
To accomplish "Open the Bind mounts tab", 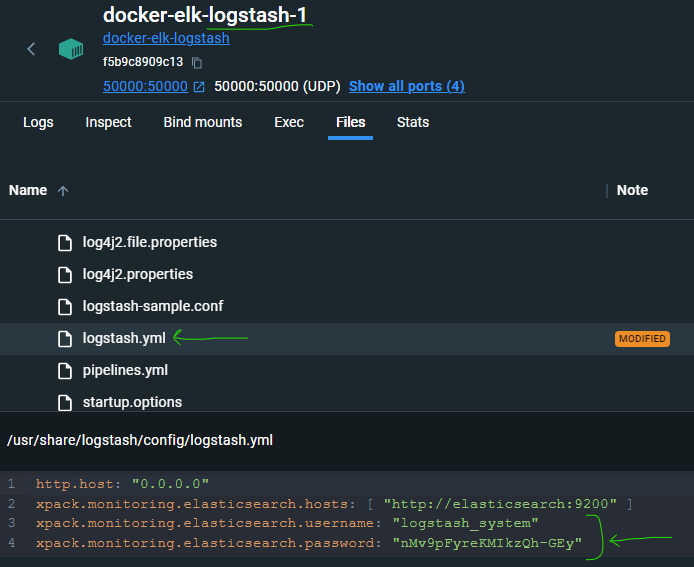I will 203,122.
